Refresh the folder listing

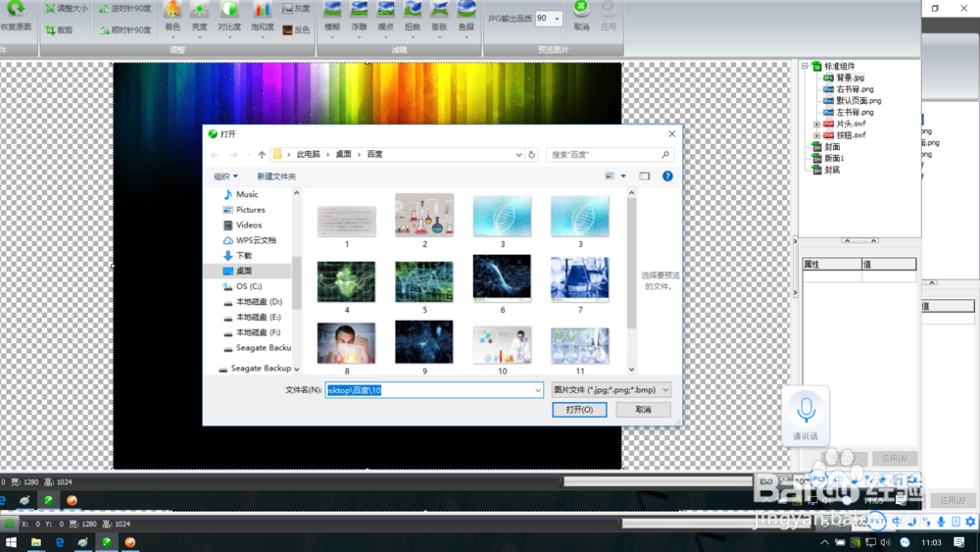click(532, 154)
